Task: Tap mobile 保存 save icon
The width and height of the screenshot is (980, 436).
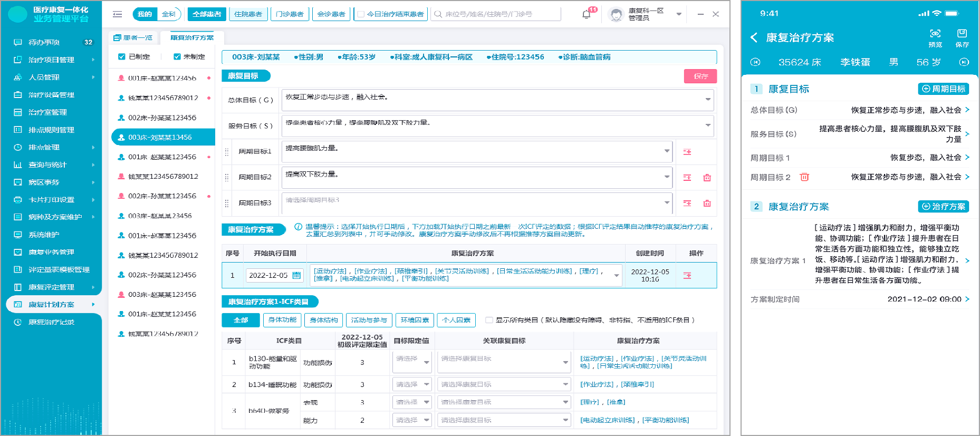Action: pyautogui.click(x=962, y=38)
